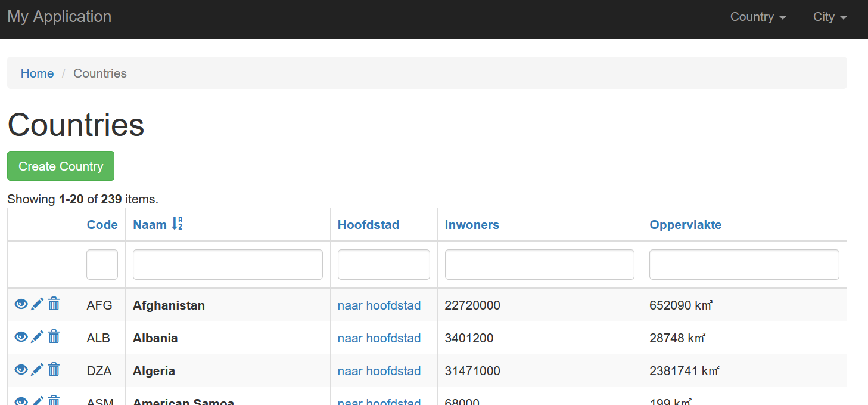Follow Afghanistan's naar hoofdstad link
The width and height of the screenshot is (868, 405).
point(379,305)
